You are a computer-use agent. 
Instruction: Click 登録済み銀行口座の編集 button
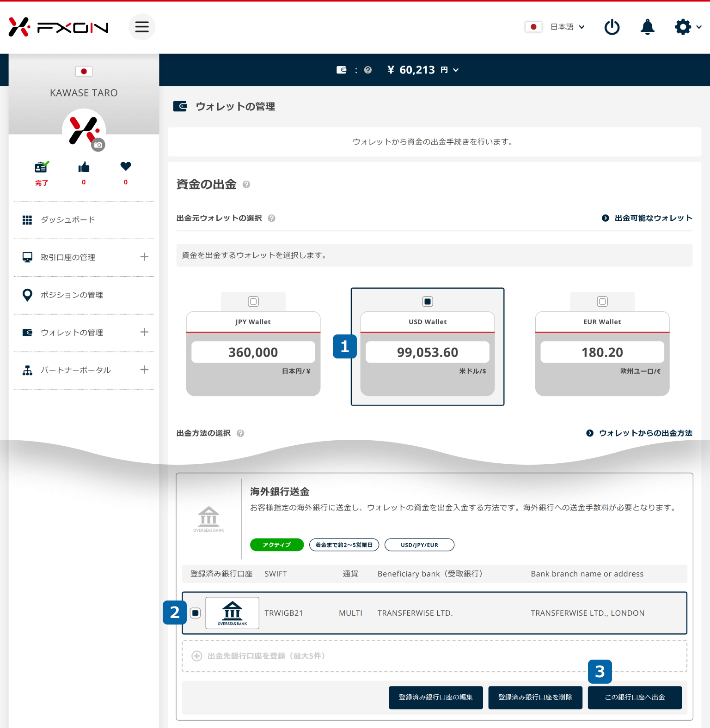point(436,698)
